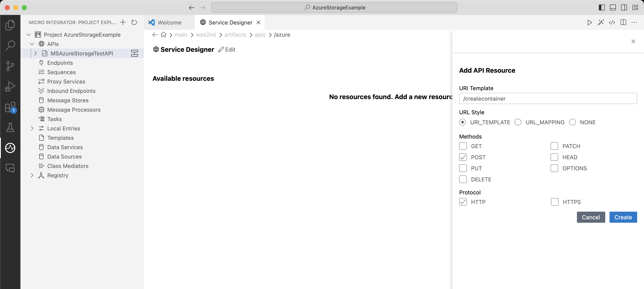The image size is (644, 289).
Task: Click Edit next to Service Designer
Action: point(227,49)
